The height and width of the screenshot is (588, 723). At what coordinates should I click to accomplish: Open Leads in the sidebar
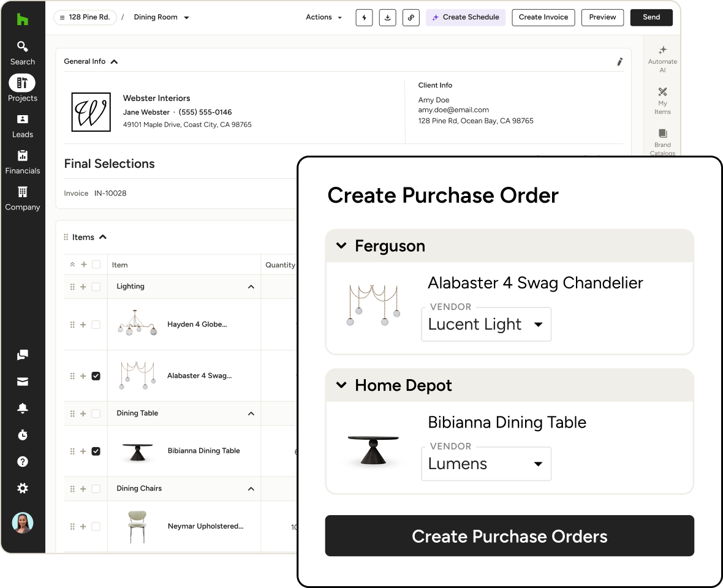pyautogui.click(x=22, y=126)
